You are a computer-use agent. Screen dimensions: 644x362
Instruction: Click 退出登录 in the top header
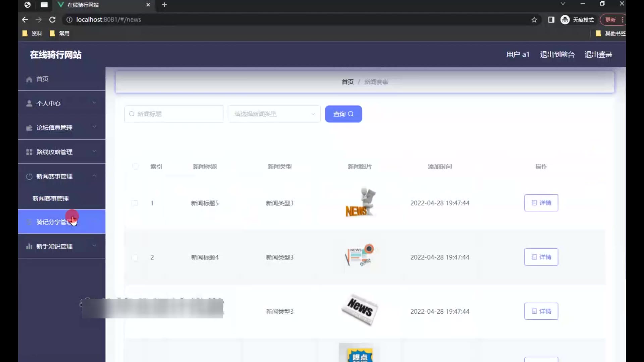click(x=598, y=55)
